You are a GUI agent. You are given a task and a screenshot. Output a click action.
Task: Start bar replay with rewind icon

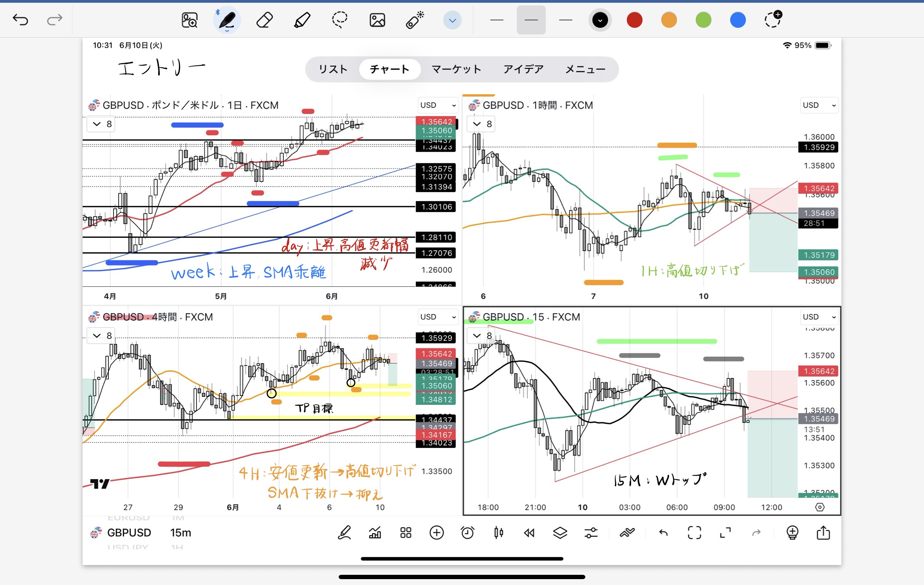(x=529, y=533)
